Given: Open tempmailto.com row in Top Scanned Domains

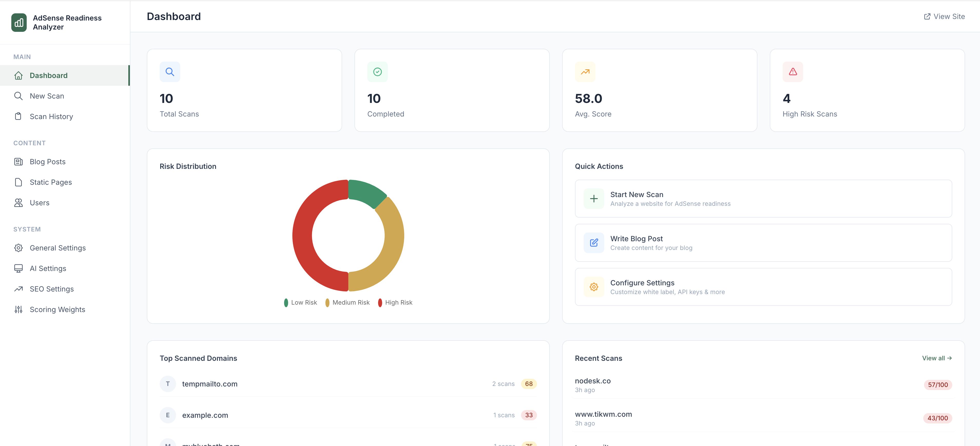Looking at the screenshot, I should 210,384.
